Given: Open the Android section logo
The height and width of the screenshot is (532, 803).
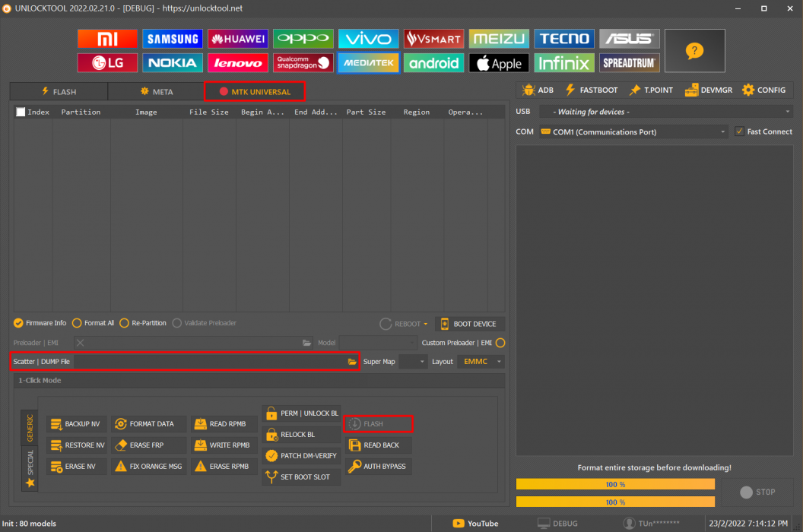Looking at the screenshot, I should (433, 63).
